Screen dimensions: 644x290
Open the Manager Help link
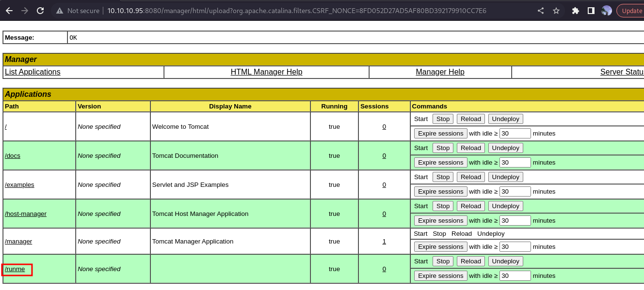[440, 72]
